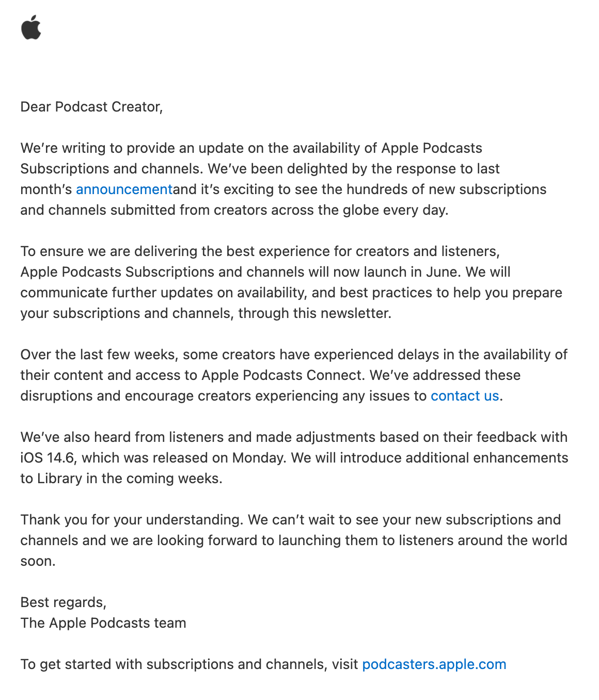Click the line through this newsletter
The image size is (599, 700).
click(206, 313)
